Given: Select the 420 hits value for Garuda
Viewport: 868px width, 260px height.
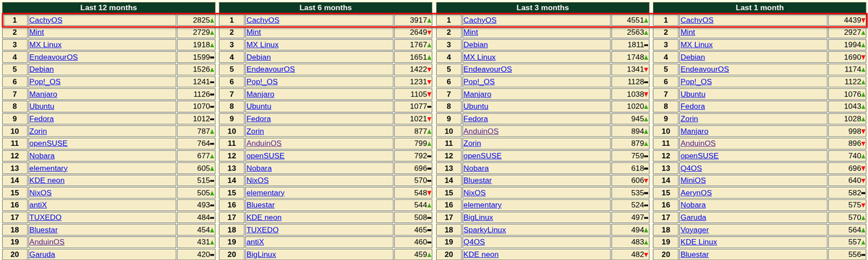Looking at the screenshot, I should (203, 254).
